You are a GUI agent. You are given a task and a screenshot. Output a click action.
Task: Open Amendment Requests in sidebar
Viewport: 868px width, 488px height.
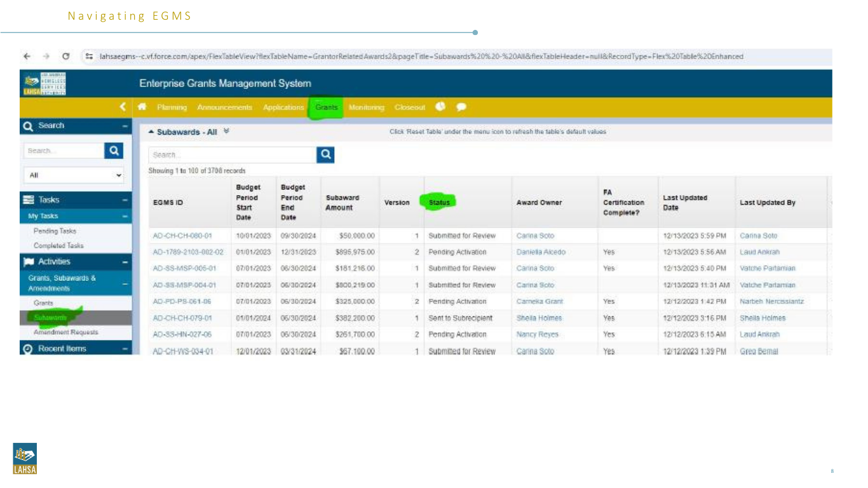tap(66, 332)
